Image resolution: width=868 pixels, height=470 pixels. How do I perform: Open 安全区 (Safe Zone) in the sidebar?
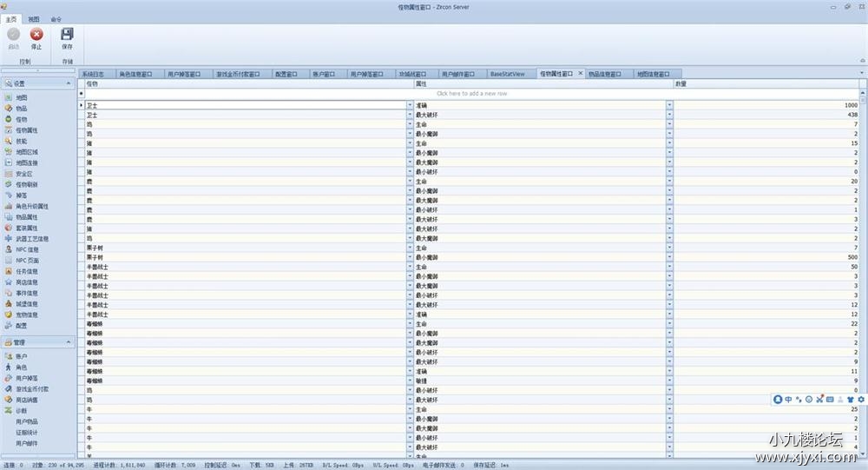(23, 174)
